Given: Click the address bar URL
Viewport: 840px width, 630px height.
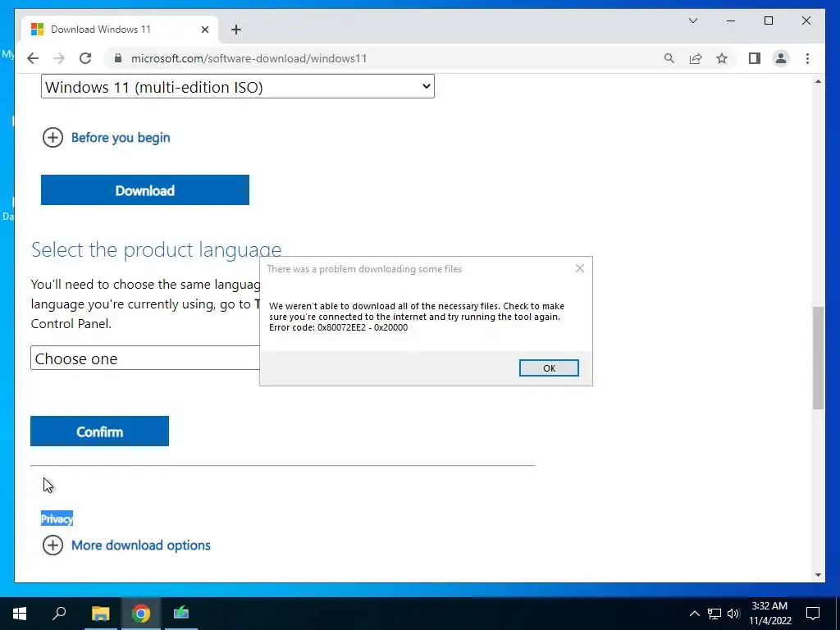Looking at the screenshot, I should coord(249,58).
